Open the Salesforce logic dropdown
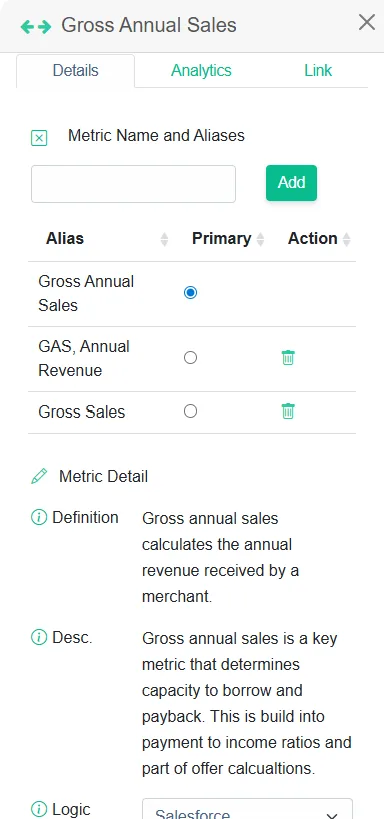 (x=248, y=809)
